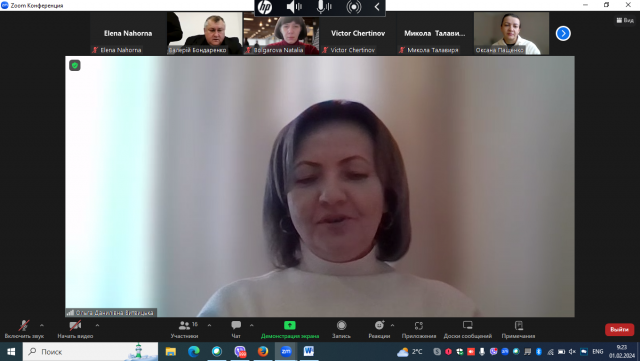Open Windows Start menu
This screenshot has height=361, width=640.
(11, 352)
